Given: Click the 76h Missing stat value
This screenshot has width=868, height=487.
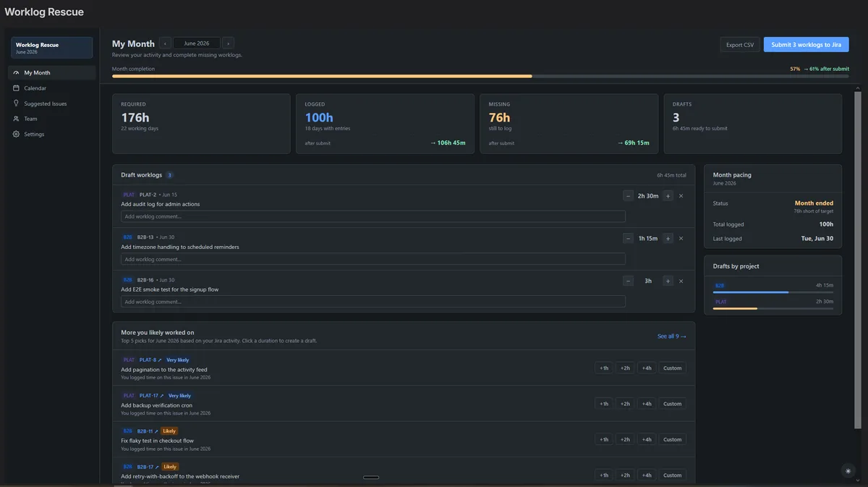Looking at the screenshot, I should 499,117.
